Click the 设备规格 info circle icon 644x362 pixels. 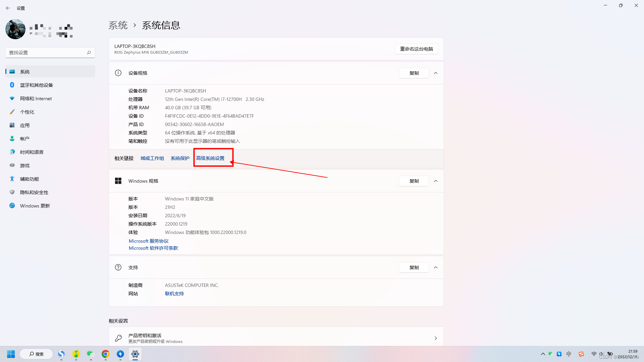pos(118,73)
